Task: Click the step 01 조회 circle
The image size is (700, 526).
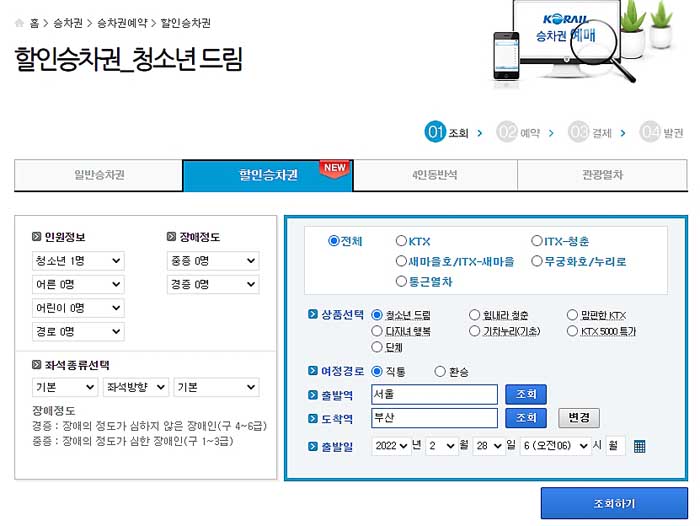Action: click(435, 132)
